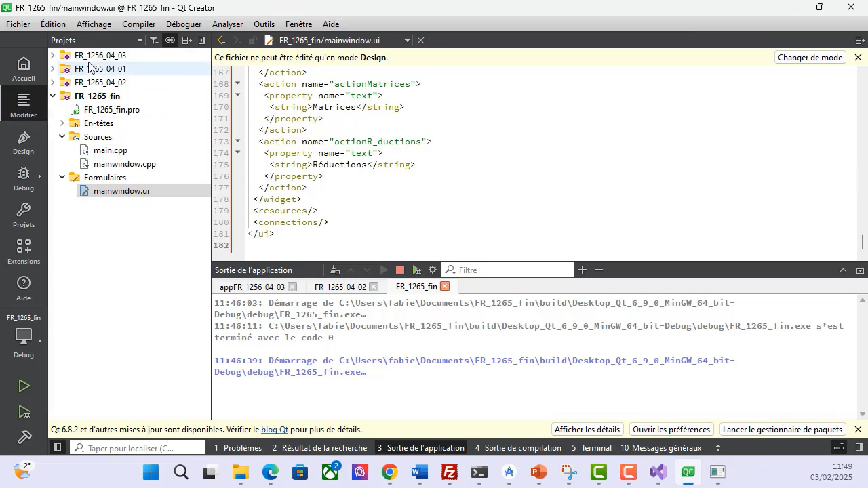Open the Debug mode in left sidebar
This screenshot has height=488, width=868.
(23, 180)
